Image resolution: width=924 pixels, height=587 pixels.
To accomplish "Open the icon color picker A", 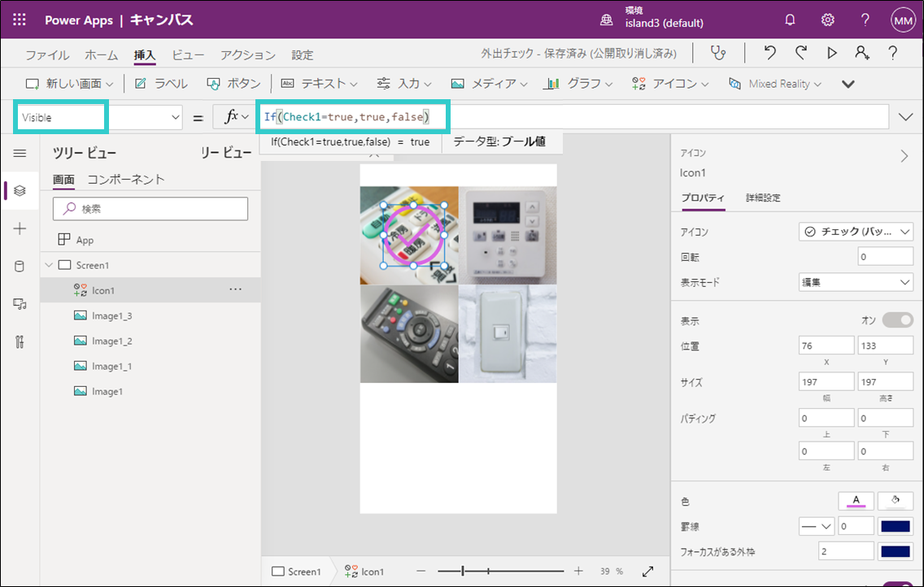I will point(856,501).
